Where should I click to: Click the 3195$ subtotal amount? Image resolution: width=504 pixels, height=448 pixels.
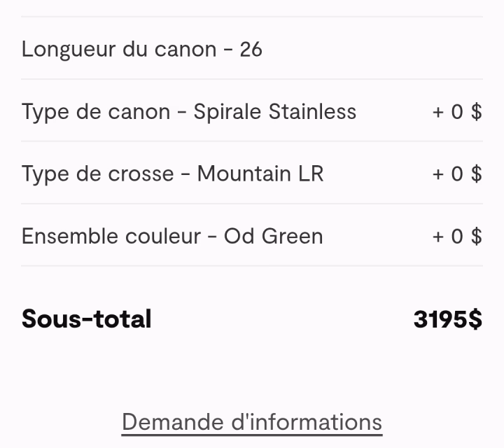pos(447,319)
